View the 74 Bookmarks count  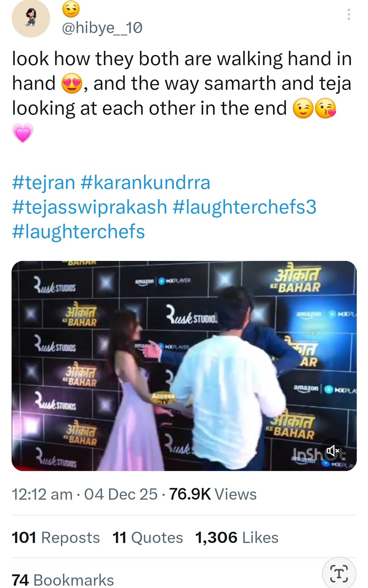tap(63, 580)
